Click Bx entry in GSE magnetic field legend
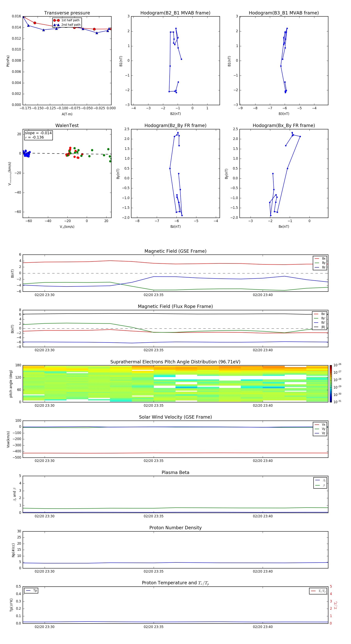 coord(320,259)
